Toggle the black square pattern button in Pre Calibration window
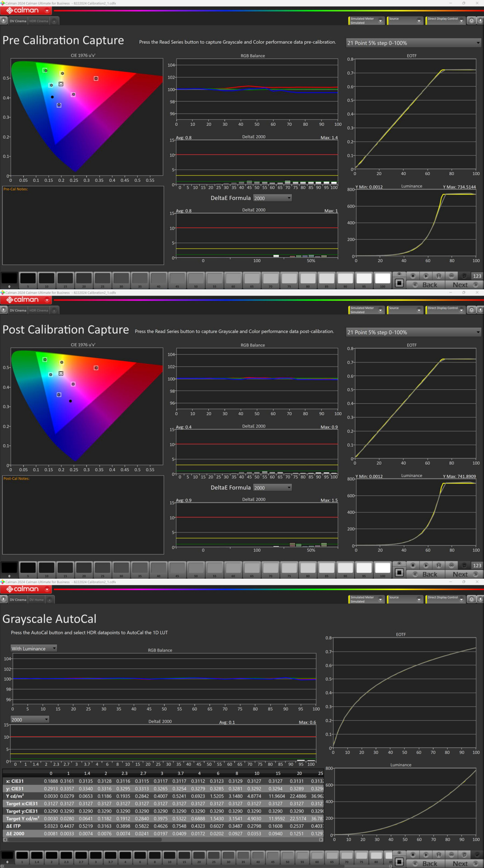 [399, 283]
